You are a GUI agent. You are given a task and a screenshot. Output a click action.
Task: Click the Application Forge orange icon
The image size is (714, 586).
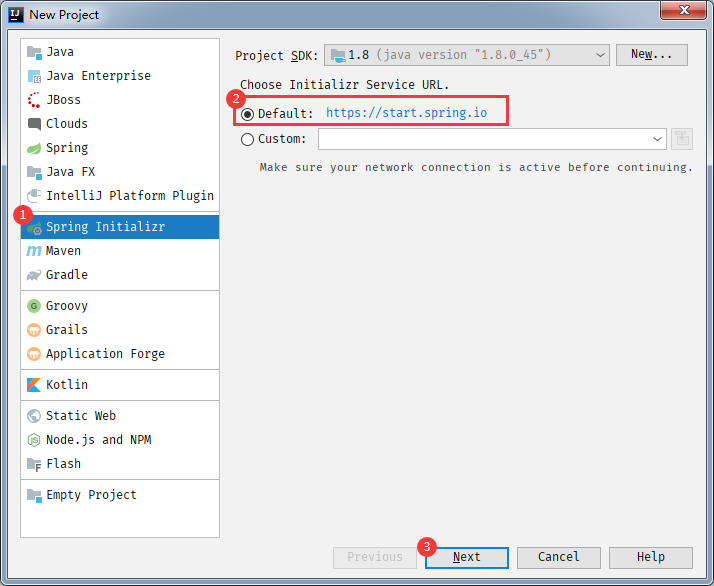[x=34, y=354]
